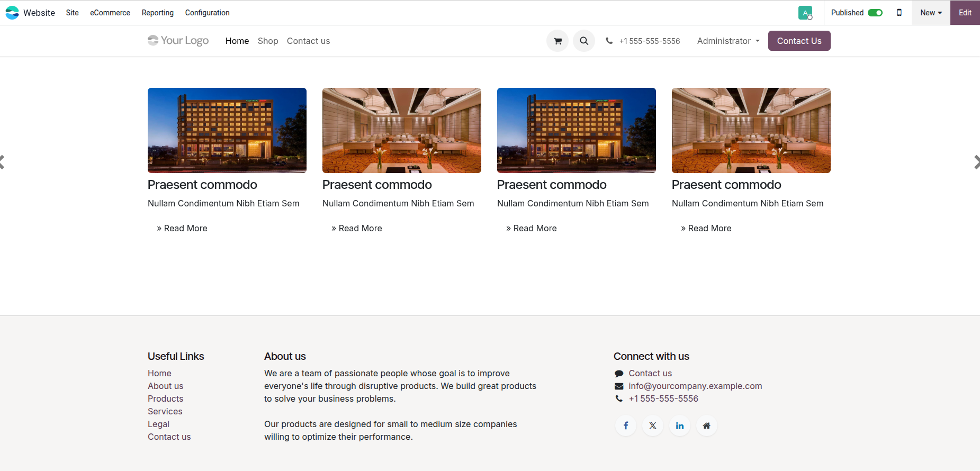Click first card's Praesent commodo title

[202, 185]
